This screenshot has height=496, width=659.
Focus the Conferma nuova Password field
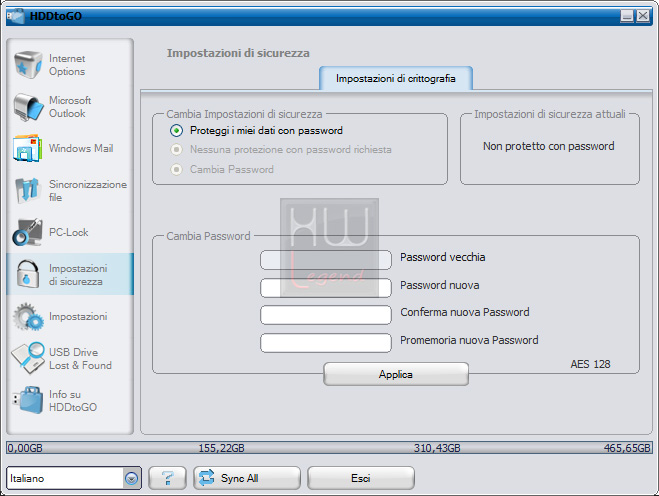(x=326, y=315)
